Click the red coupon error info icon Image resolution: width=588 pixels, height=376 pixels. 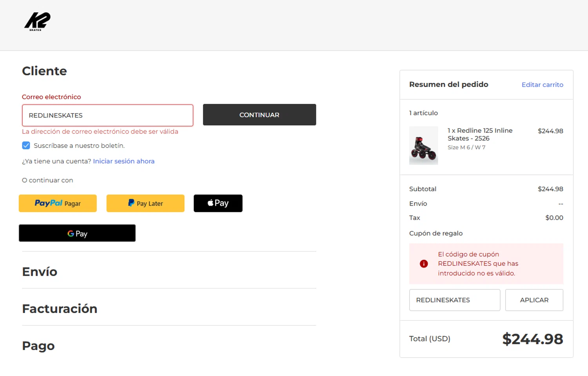424,264
